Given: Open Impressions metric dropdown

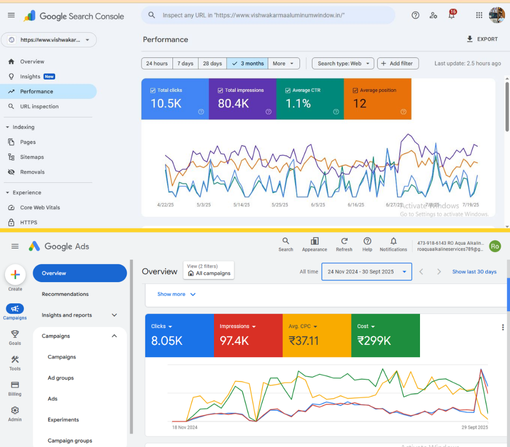Looking at the screenshot, I should coord(237,326).
